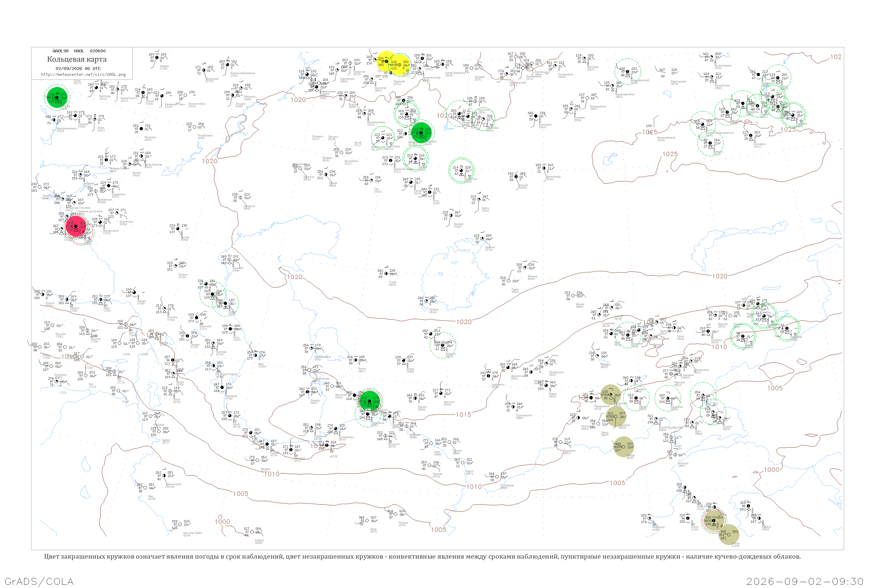Open the meteocenter.net UAOL.png link in header

tap(83, 75)
